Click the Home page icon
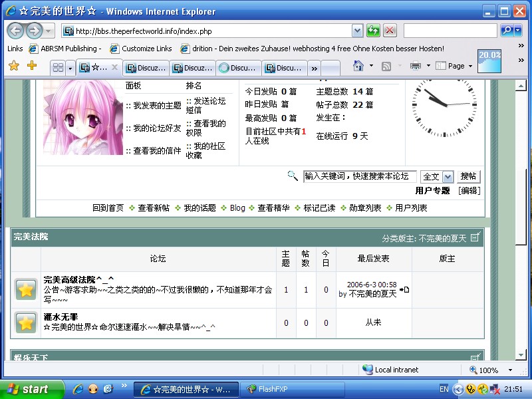 [x=358, y=65]
